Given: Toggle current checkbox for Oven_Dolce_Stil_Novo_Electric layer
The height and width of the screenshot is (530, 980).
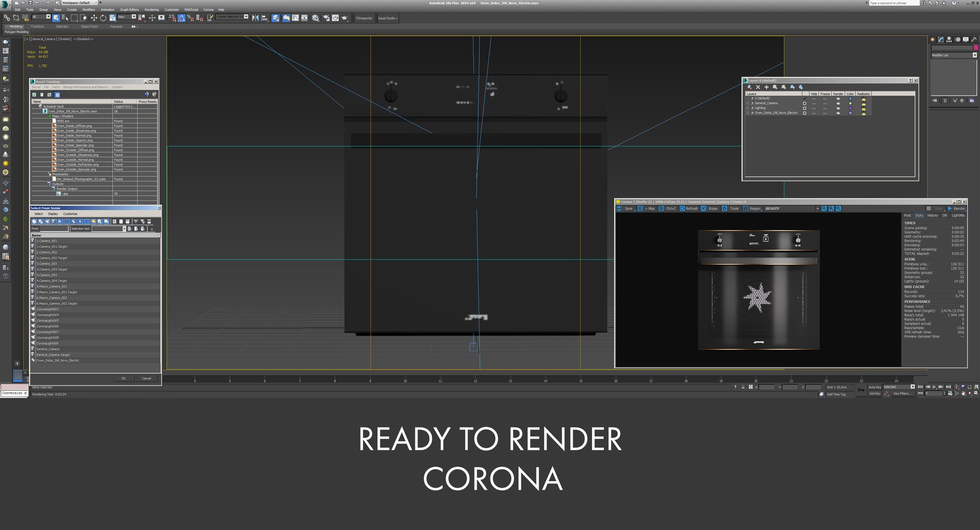Looking at the screenshot, I should [804, 113].
